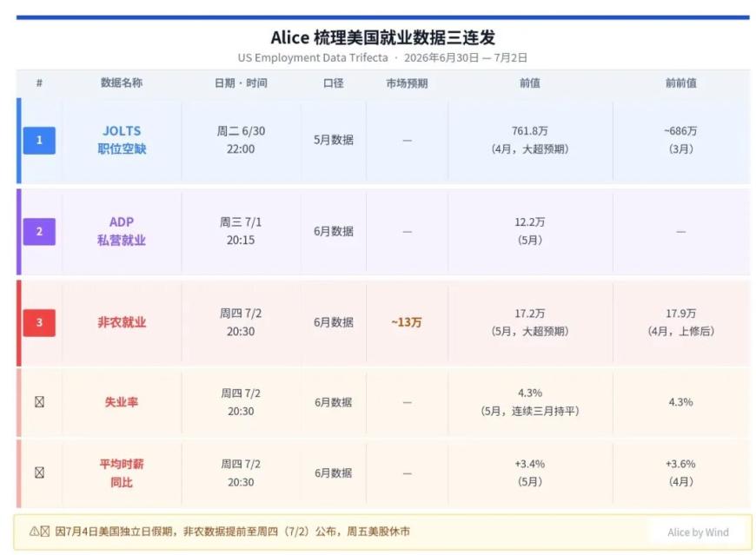Click the blue number 1 badge
756x555 pixels.
[x=39, y=140]
